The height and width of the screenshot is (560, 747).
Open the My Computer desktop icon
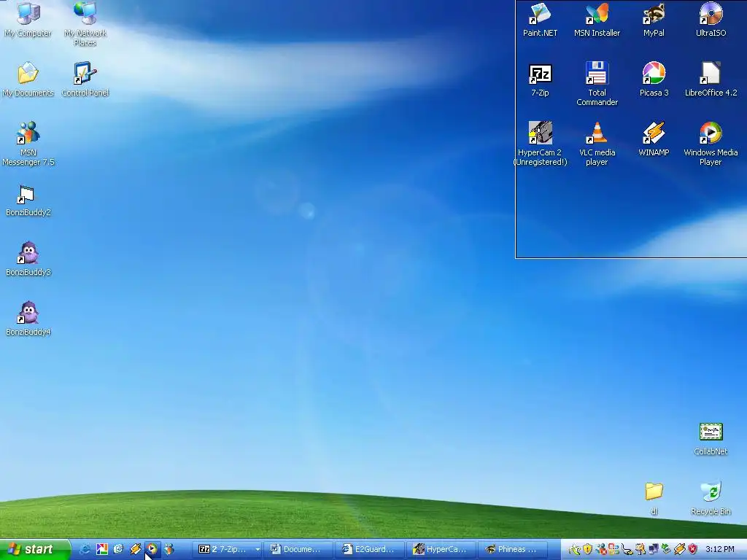pyautogui.click(x=28, y=19)
